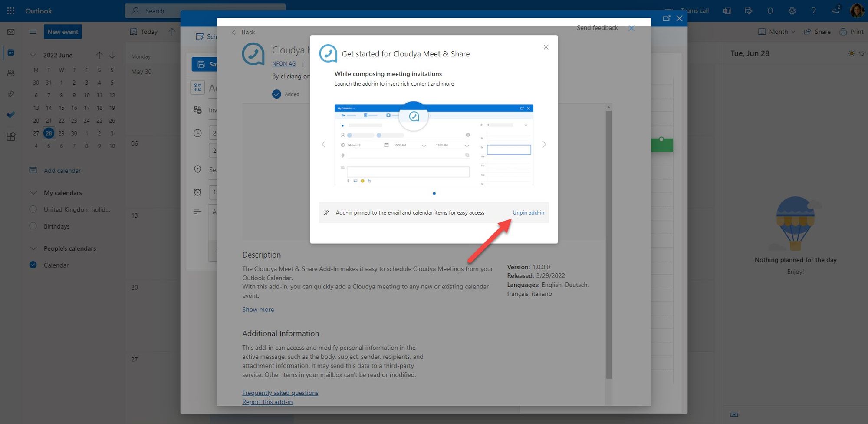
Task: Open the app launcher waffle icon
Action: coord(11,11)
